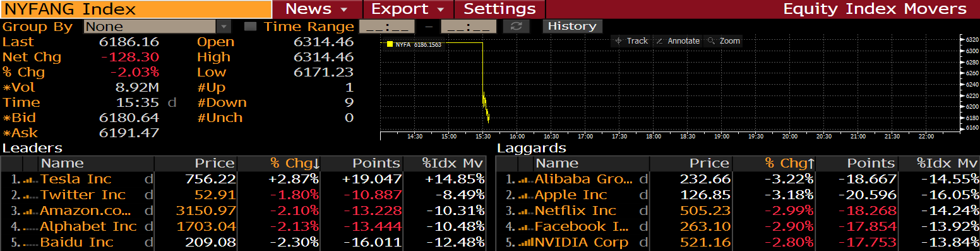The width and height of the screenshot is (980, 251).
Task: Click the NVIDIA Corp bar chart icon
Action: click(x=525, y=242)
